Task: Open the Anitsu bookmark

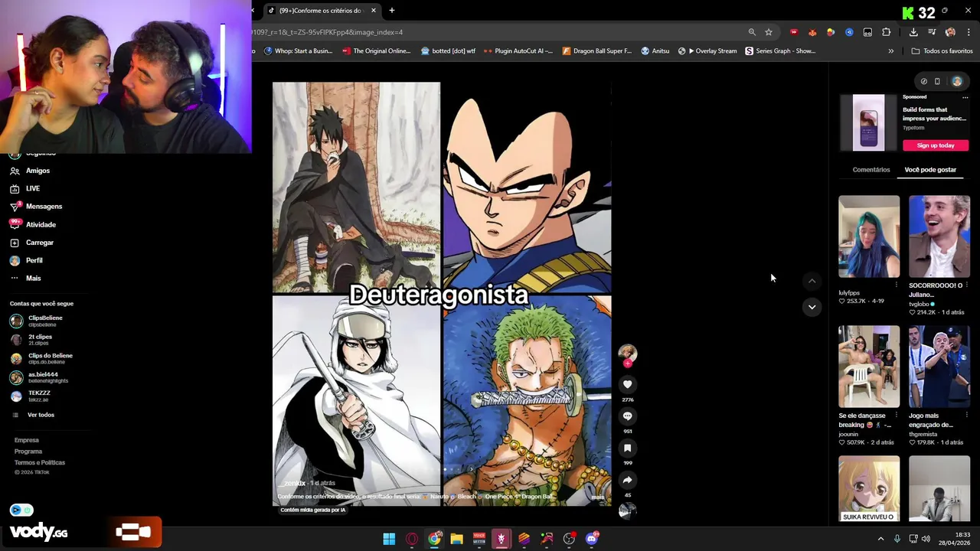Action: click(655, 51)
